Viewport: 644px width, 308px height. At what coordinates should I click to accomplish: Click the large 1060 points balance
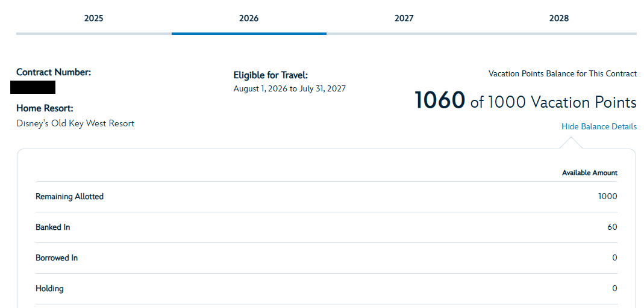[x=439, y=101]
